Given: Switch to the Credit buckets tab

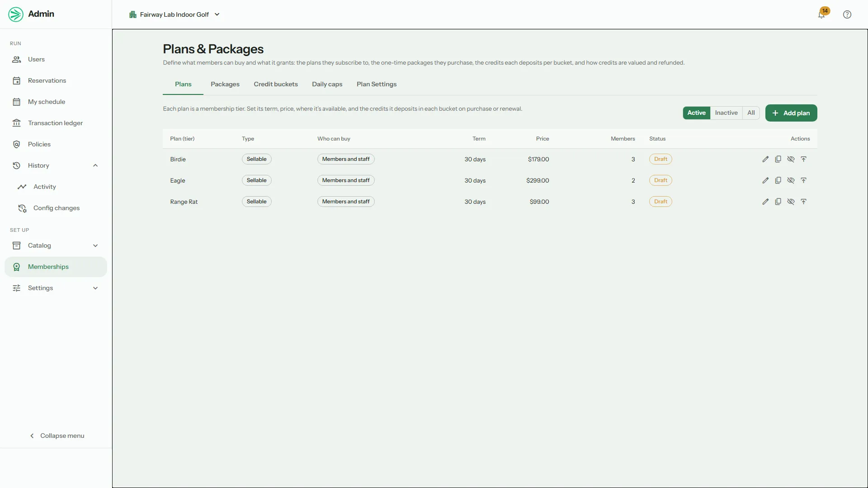Looking at the screenshot, I should pos(276,84).
